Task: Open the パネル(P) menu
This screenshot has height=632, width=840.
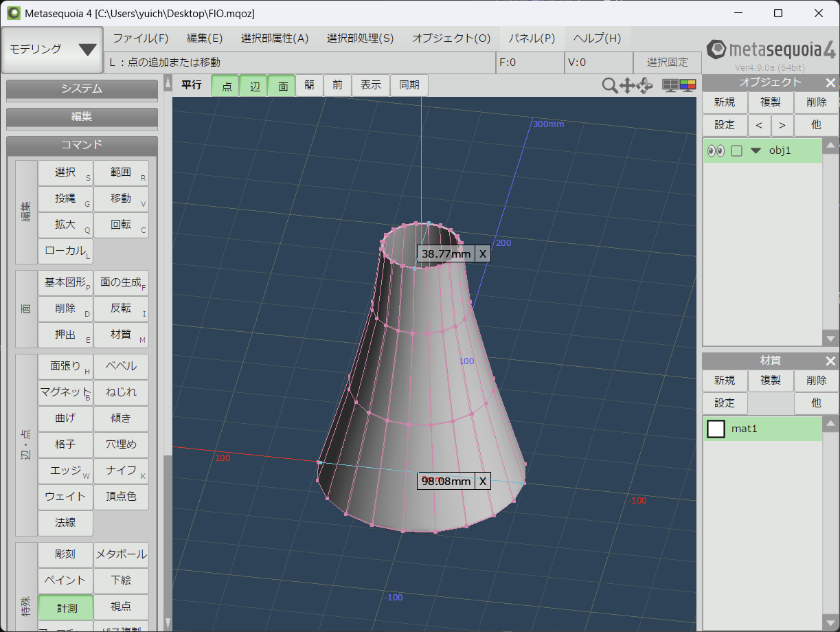Action: pyautogui.click(x=532, y=38)
